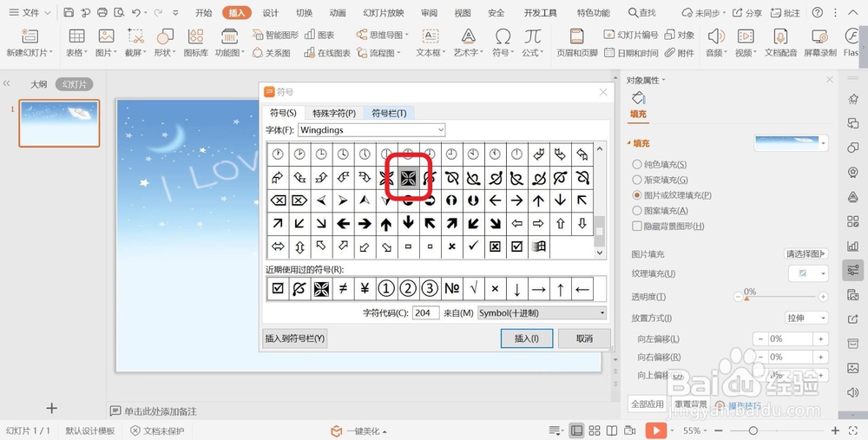Open the Symbol (十进制) source dropdown

click(x=542, y=312)
